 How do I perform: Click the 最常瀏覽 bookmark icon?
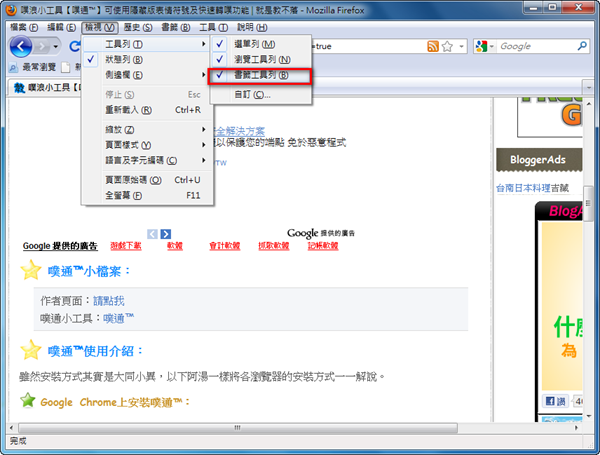point(13,68)
